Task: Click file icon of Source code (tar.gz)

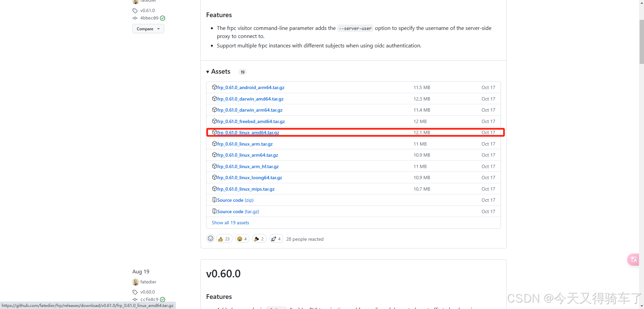Action: (214, 211)
